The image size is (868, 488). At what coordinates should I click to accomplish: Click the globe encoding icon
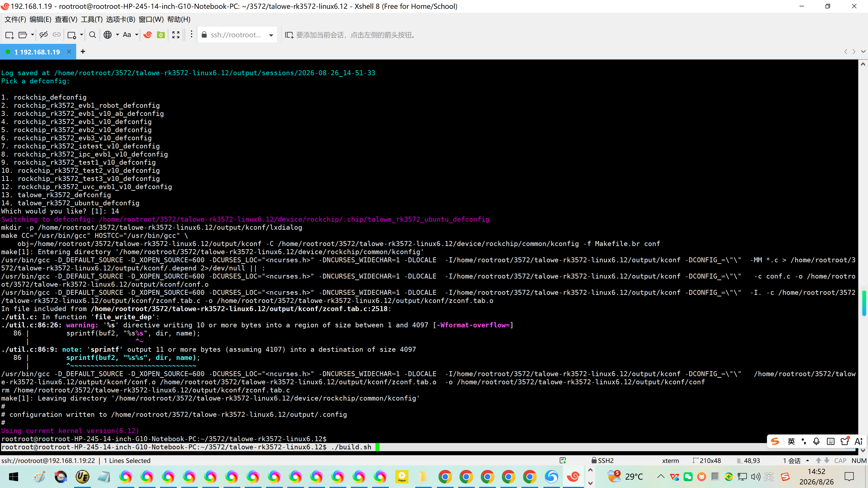(108, 35)
